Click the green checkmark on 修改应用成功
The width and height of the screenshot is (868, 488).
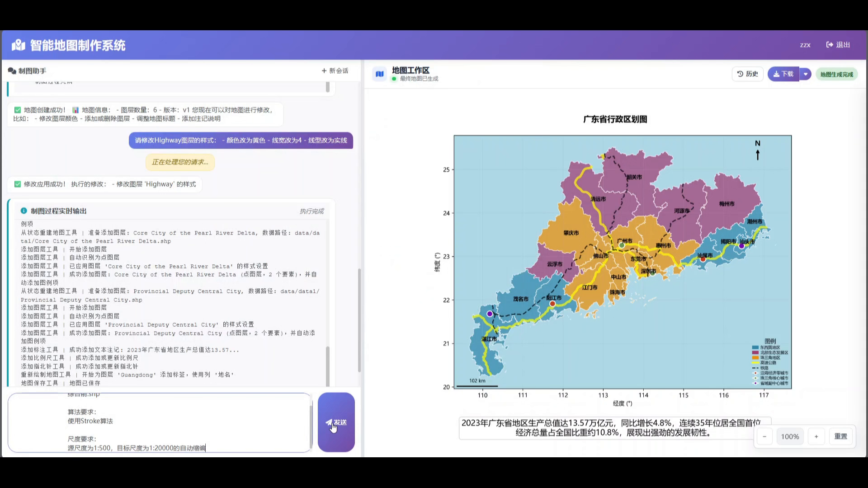coord(18,184)
